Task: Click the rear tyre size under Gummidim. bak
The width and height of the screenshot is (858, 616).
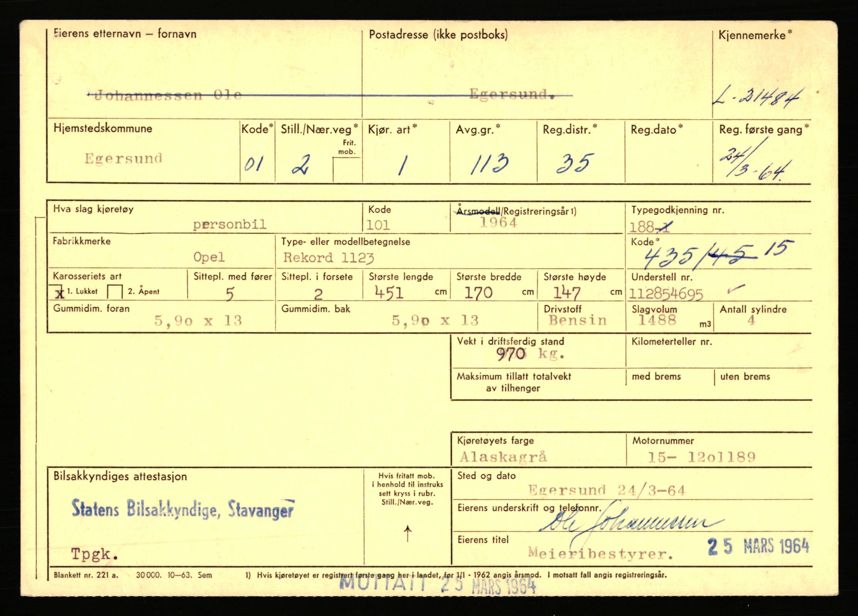Action: pos(435,320)
